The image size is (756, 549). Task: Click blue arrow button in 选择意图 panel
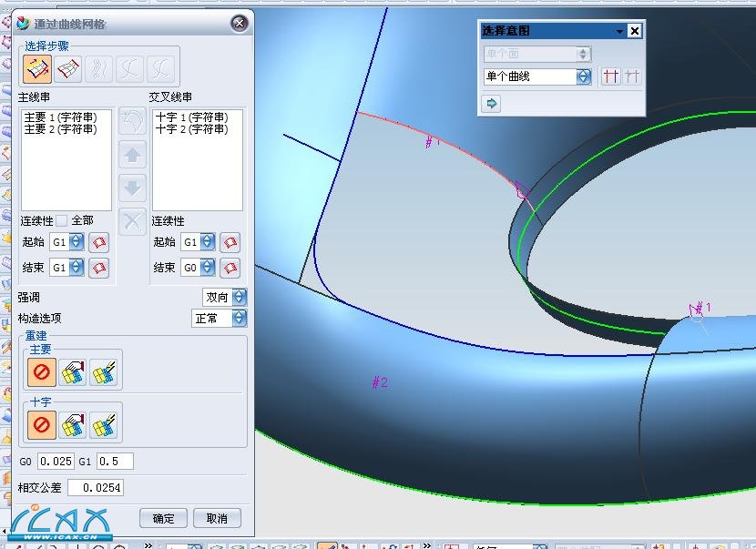click(492, 104)
